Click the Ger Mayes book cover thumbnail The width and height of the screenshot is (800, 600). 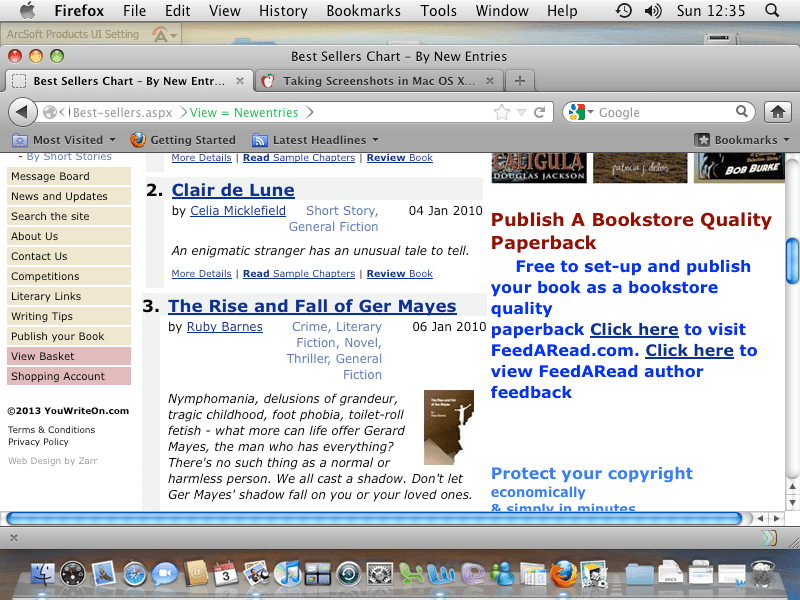tap(449, 427)
